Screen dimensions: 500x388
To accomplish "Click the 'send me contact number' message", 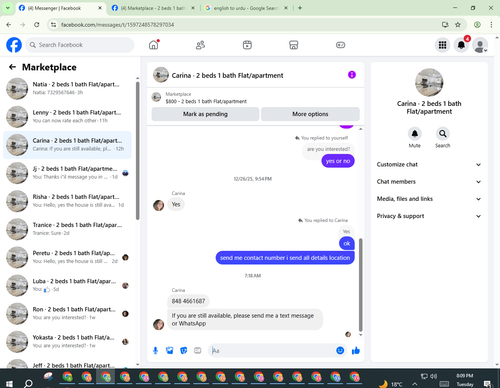I will click(x=285, y=258).
